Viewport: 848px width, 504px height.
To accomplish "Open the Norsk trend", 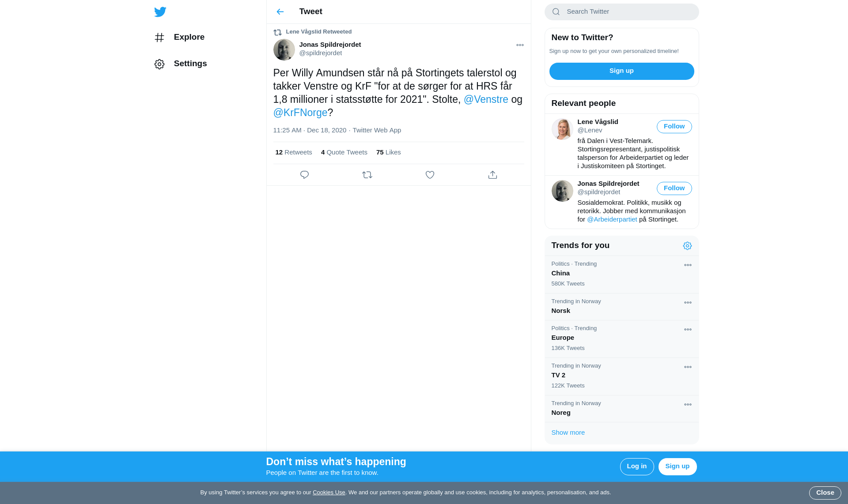I will (x=621, y=307).
